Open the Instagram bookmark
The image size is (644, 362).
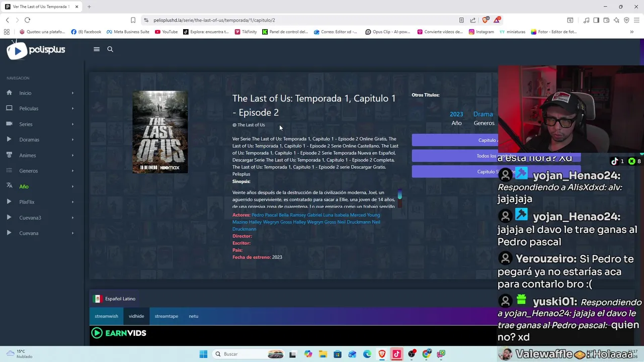point(481,32)
